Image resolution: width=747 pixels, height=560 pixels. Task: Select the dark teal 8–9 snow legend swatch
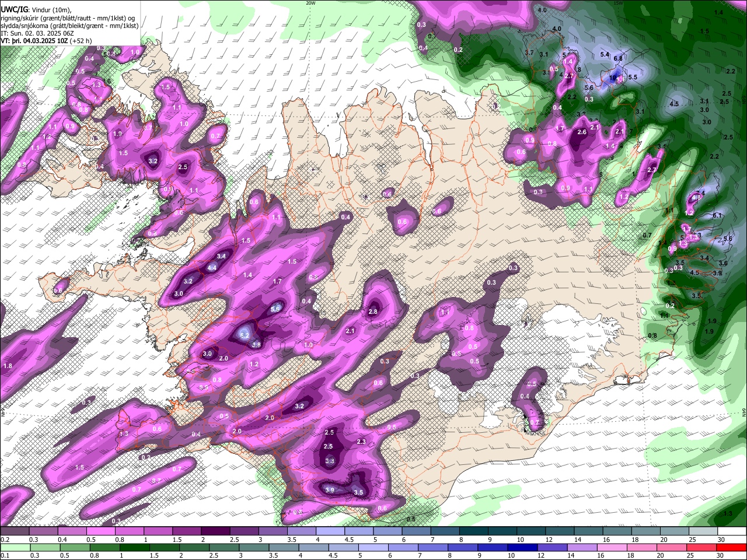click(474, 531)
